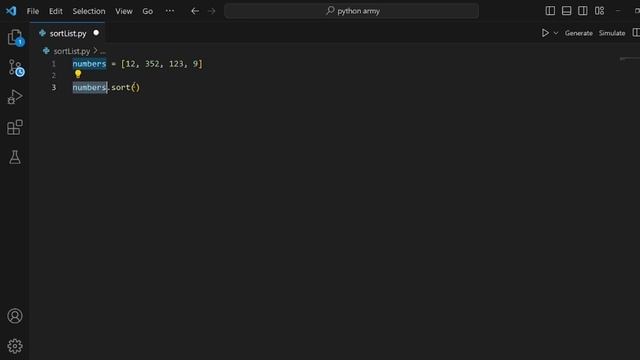This screenshot has width=640, height=360.
Task: Click sortList.py in the breadcrumb
Action: (71, 51)
